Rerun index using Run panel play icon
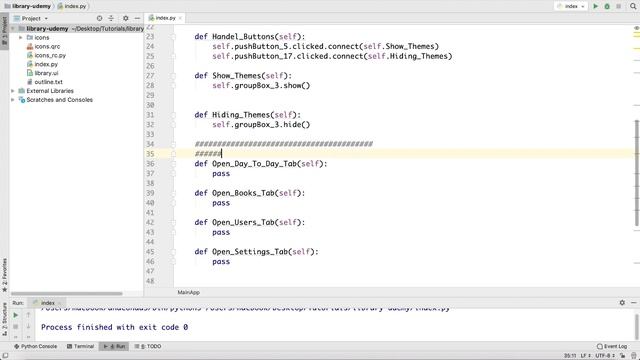 (16, 315)
